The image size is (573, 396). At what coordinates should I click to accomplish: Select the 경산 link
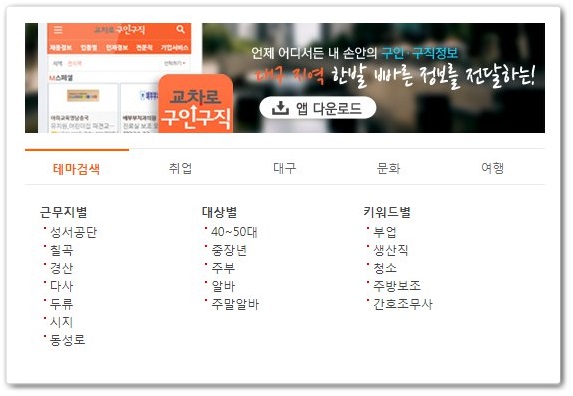(x=61, y=268)
